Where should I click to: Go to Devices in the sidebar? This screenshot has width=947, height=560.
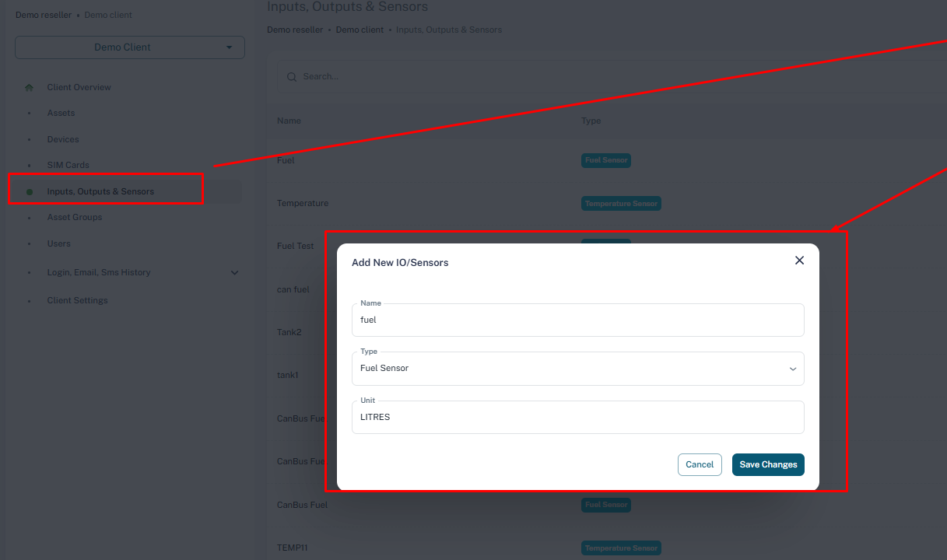point(63,140)
